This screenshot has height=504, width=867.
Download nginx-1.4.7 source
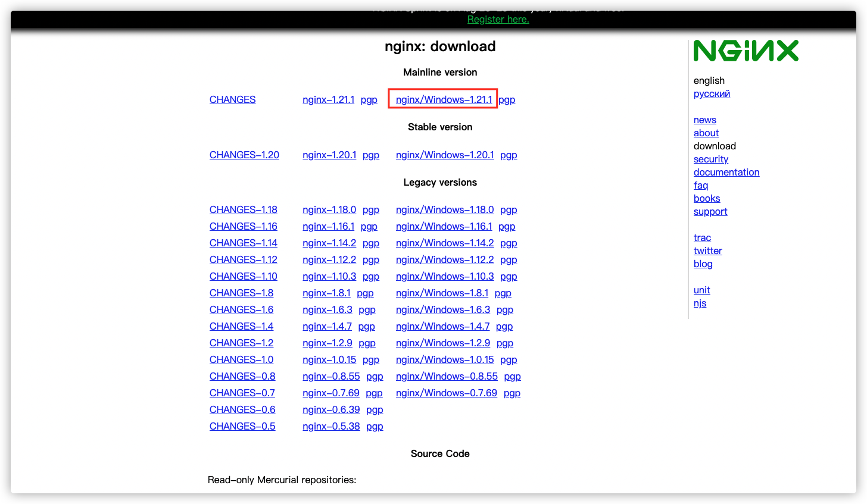(327, 327)
